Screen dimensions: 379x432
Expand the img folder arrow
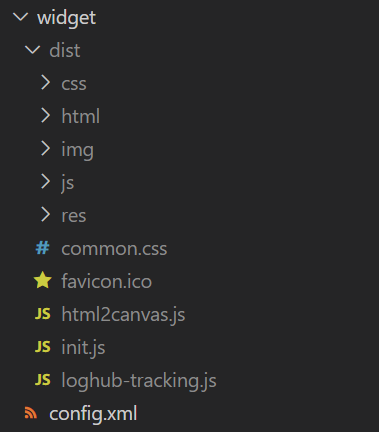coord(45,149)
